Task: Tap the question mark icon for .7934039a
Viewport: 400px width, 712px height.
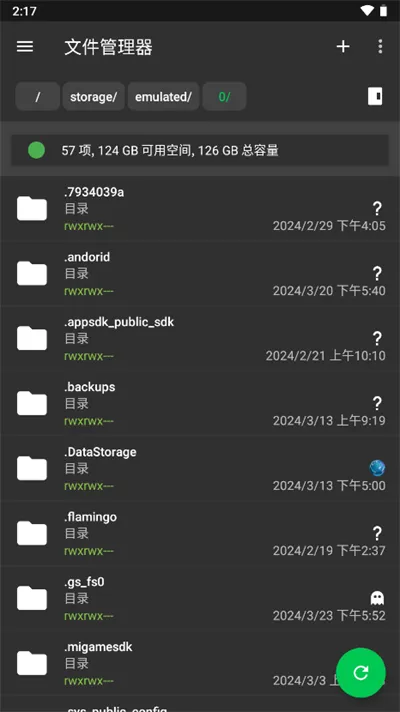Action: (x=377, y=208)
